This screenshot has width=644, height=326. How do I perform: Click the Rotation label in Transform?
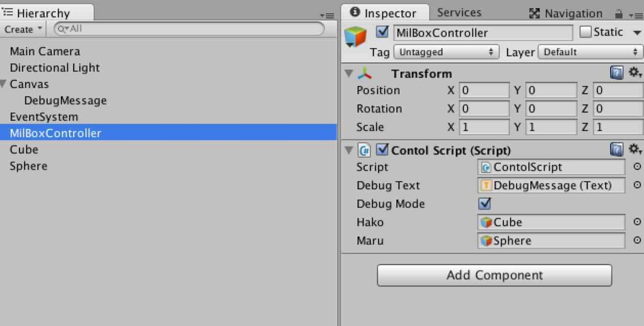379,109
